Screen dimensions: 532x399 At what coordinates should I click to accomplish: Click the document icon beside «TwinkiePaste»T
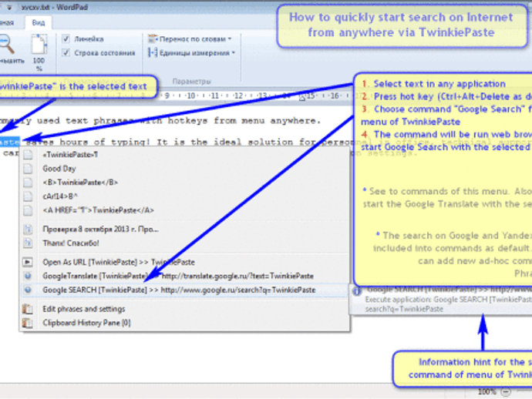[28, 155]
